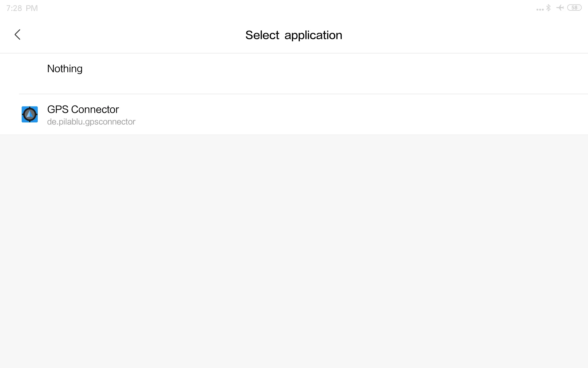Click the empty gray area below the list

[x=294, y=251]
